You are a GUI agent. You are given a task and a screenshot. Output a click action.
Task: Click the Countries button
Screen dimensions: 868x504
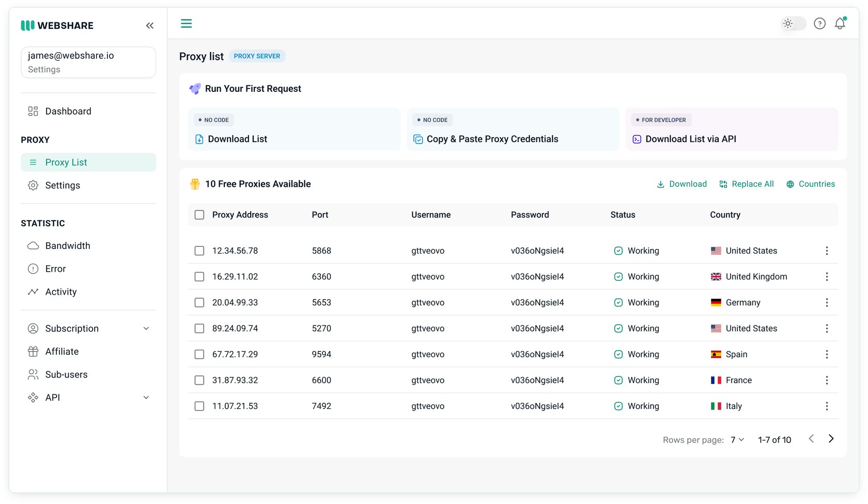pos(811,184)
